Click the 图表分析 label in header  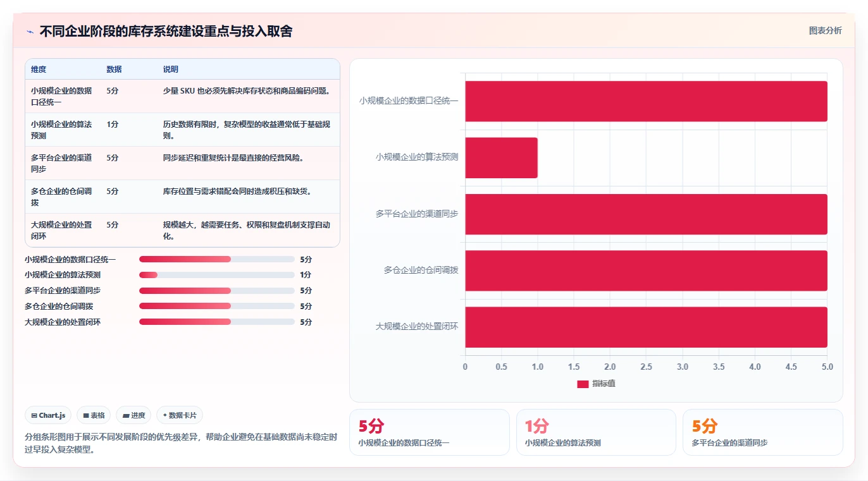826,30
